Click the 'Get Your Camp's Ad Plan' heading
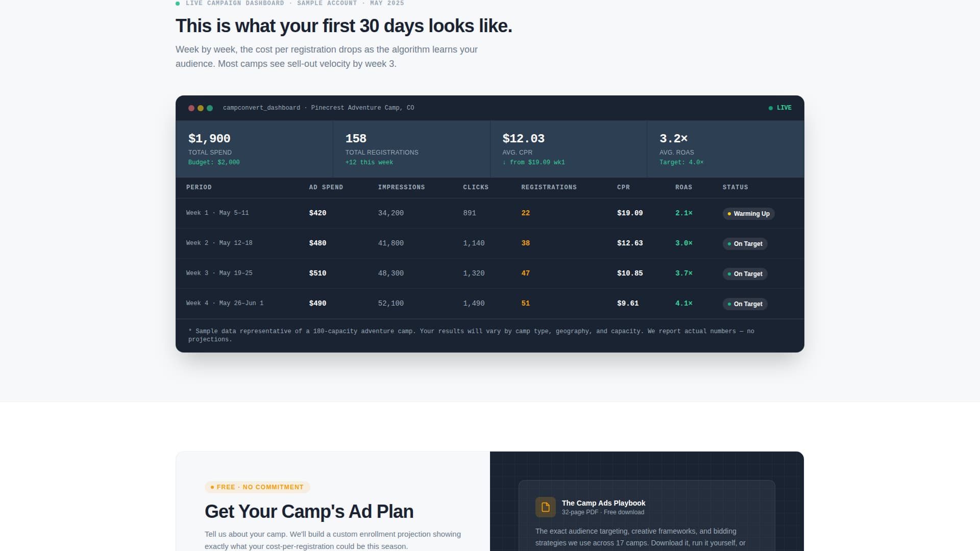980x551 pixels. (309, 512)
